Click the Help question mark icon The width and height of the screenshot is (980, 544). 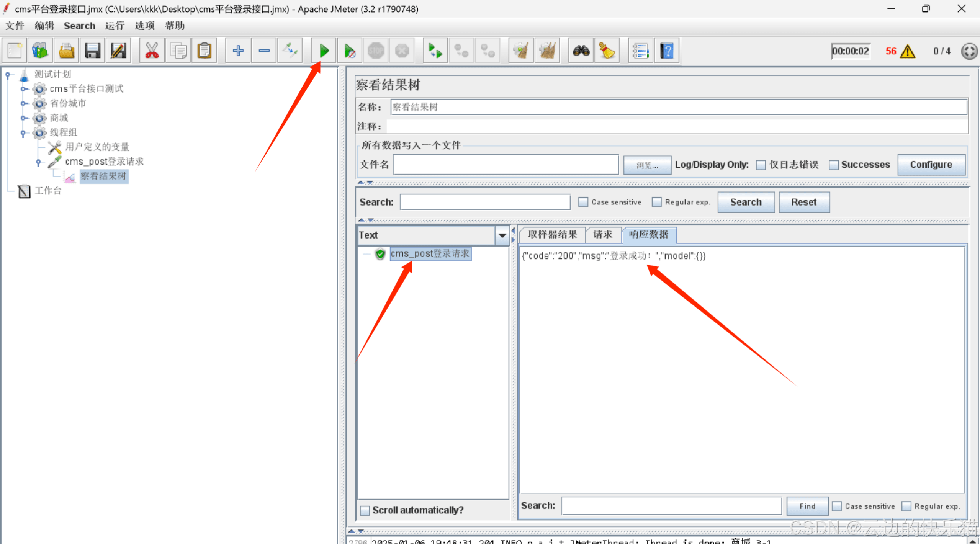(666, 51)
